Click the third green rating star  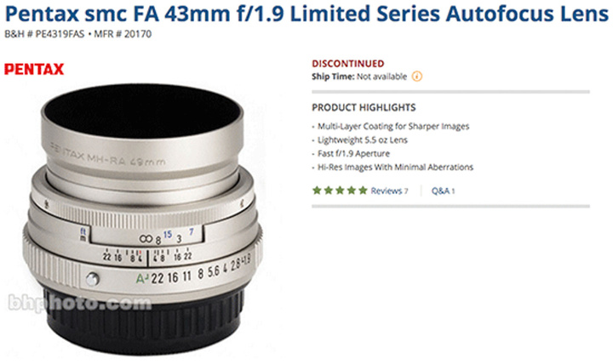coord(340,191)
